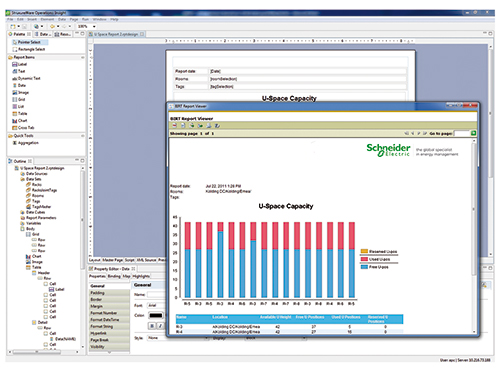This screenshot has width=500, height=375.
Task: Go to last page in BIRT Viewer
Action: point(425,133)
